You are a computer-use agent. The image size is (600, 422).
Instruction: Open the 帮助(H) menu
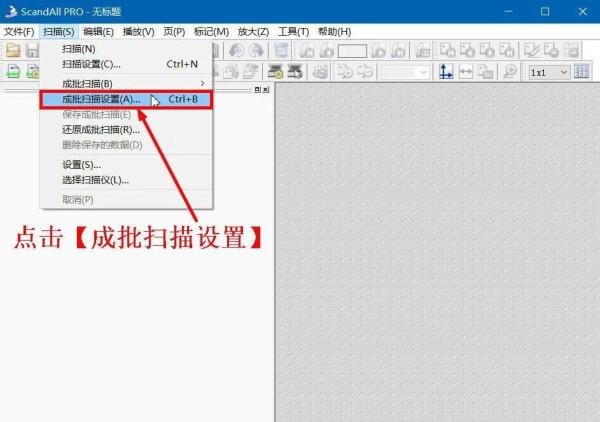pyautogui.click(x=334, y=32)
